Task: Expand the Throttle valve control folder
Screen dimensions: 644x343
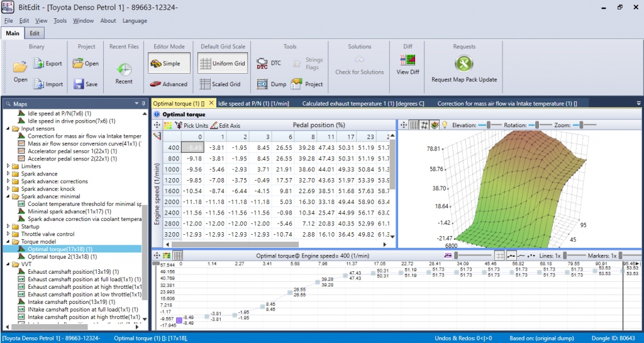Action: pos(9,234)
